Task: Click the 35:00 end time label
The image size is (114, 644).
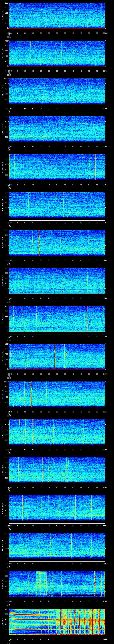Action: pyautogui.click(x=105, y=412)
